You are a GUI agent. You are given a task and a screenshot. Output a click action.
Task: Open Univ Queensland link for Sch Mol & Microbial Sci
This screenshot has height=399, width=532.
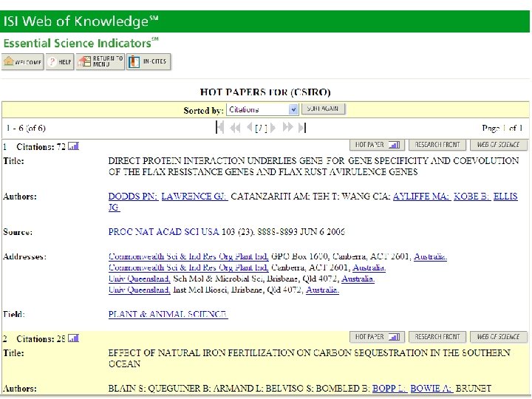(139, 279)
